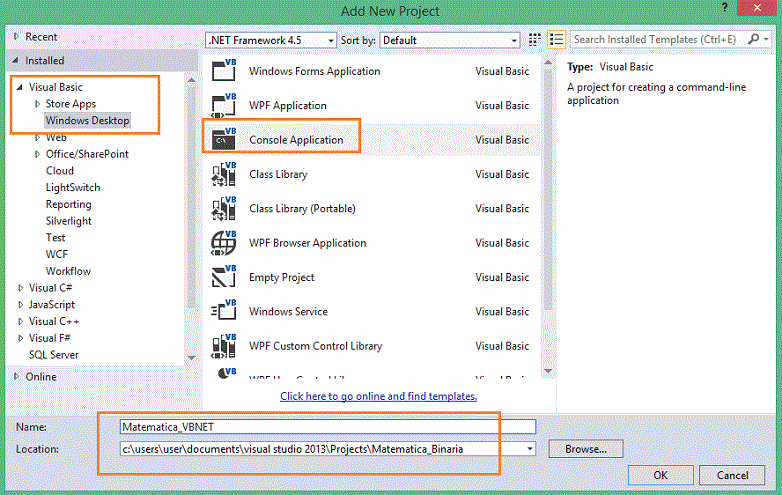Viewport: 782px width, 495px height.
Task: Select the WPF Custom Control Library name
Action: (x=316, y=346)
